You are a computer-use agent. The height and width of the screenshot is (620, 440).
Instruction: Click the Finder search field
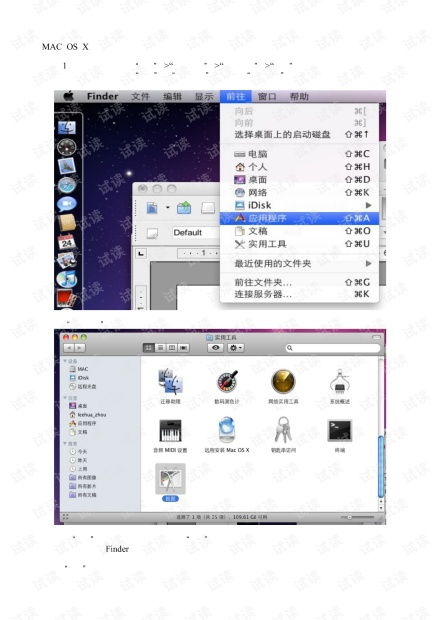click(332, 348)
